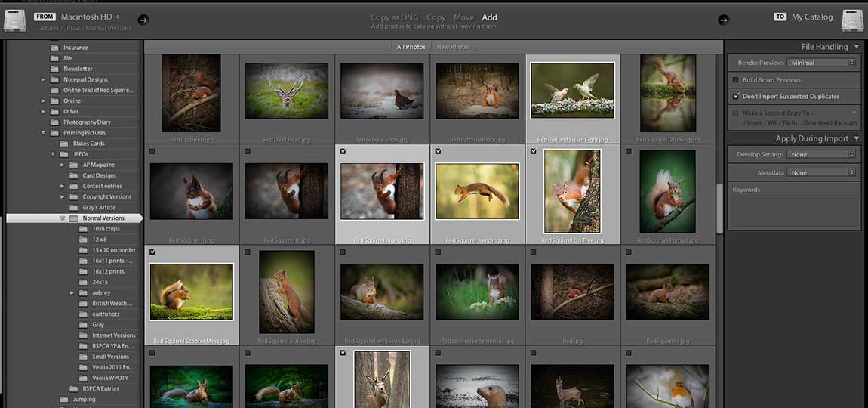Tick the Make a Second Copy To checkbox

coord(736,113)
